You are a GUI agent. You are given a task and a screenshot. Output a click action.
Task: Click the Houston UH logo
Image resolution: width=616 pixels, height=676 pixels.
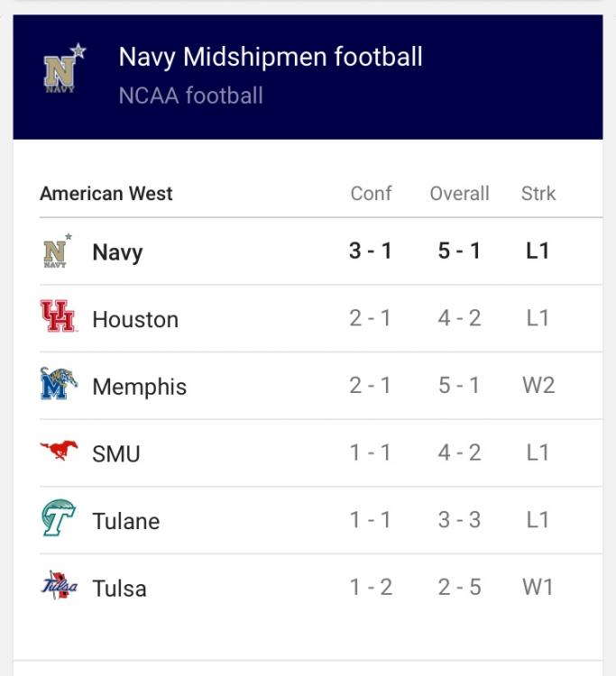59,316
